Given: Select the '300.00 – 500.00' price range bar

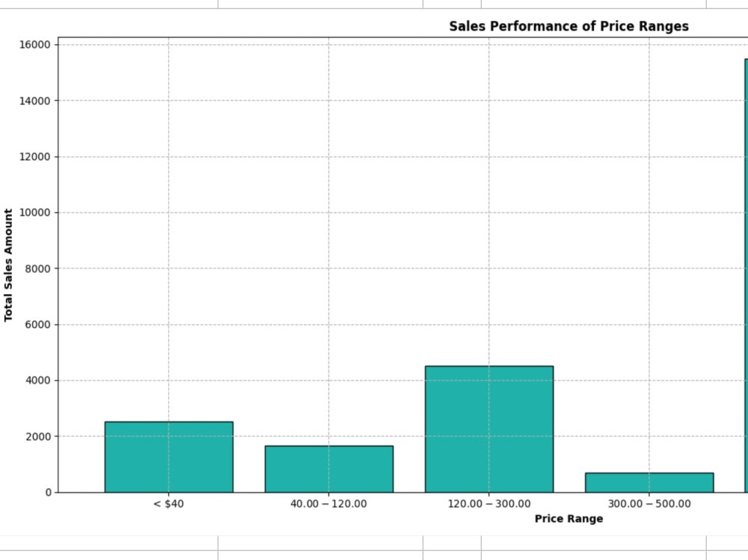Looking at the screenshot, I should coord(649,483).
